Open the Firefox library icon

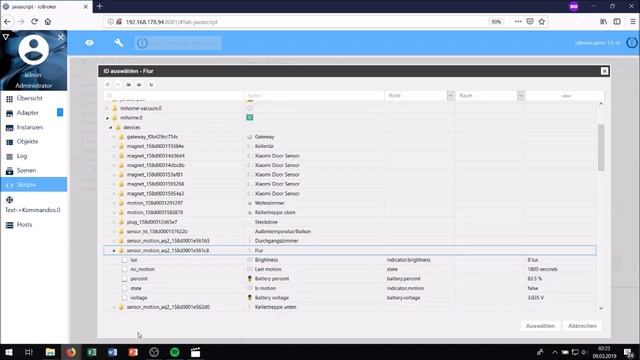coord(603,22)
